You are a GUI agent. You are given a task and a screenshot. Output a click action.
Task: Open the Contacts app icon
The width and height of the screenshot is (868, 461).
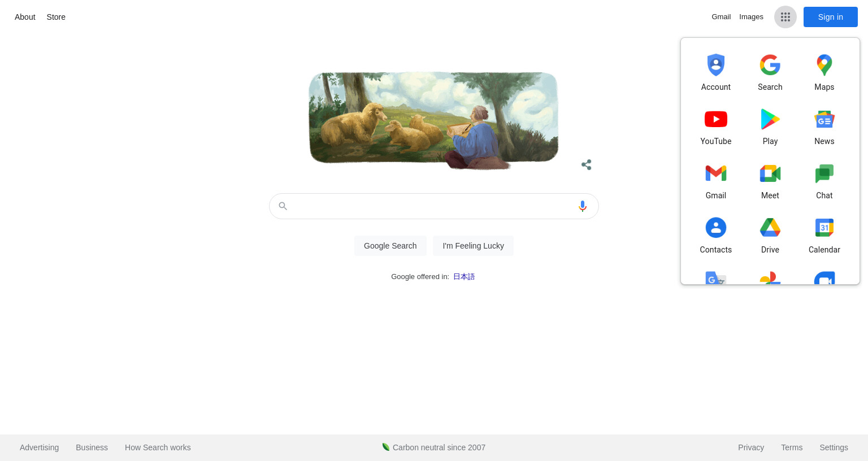tap(716, 228)
